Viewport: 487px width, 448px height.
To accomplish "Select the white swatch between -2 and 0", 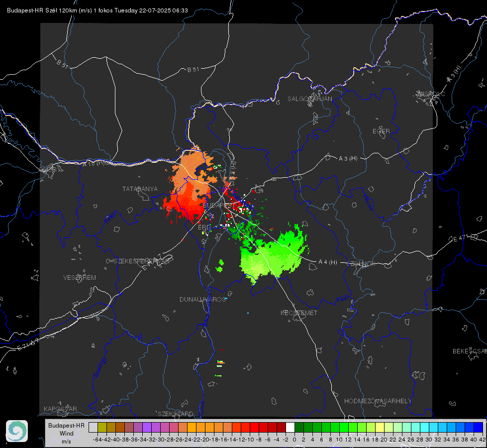I will coord(290,427).
